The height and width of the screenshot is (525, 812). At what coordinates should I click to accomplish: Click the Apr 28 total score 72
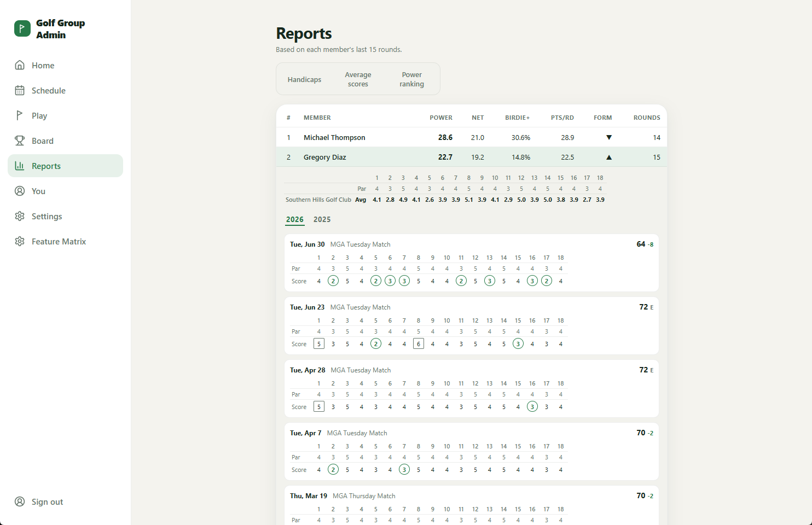click(643, 370)
